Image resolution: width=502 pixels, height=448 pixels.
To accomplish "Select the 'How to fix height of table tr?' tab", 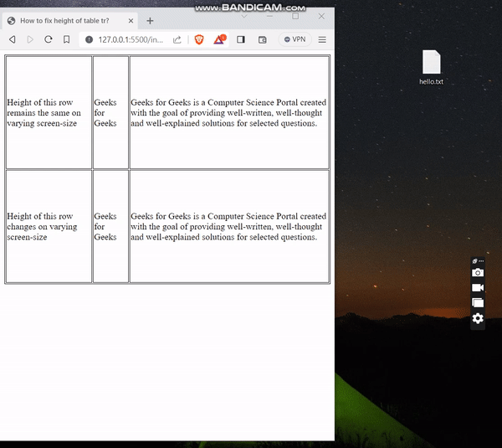I will (x=70, y=21).
